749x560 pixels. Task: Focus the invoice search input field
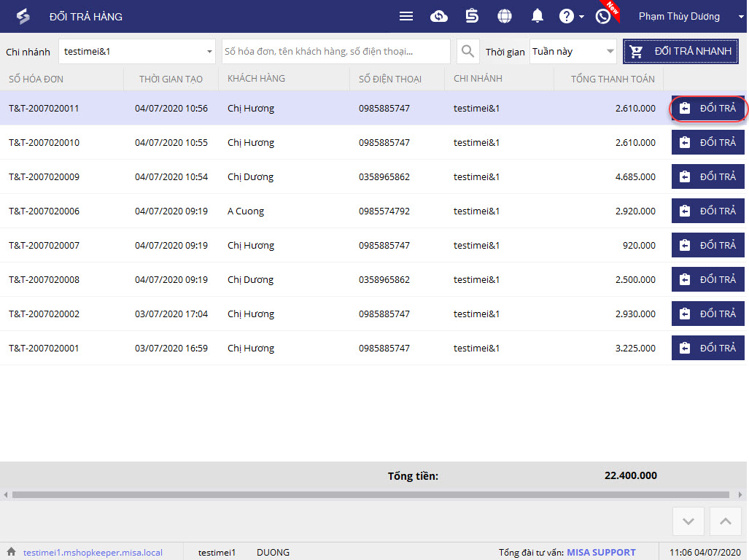click(335, 52)
